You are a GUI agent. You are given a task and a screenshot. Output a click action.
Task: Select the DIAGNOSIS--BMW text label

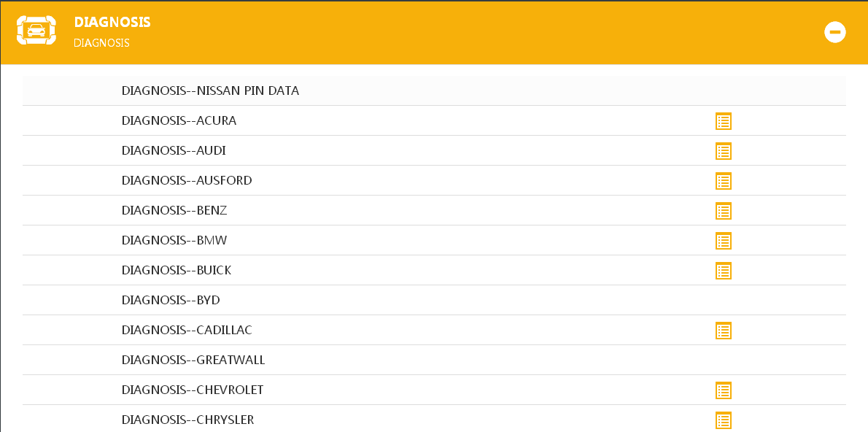[x=174, y=240]
